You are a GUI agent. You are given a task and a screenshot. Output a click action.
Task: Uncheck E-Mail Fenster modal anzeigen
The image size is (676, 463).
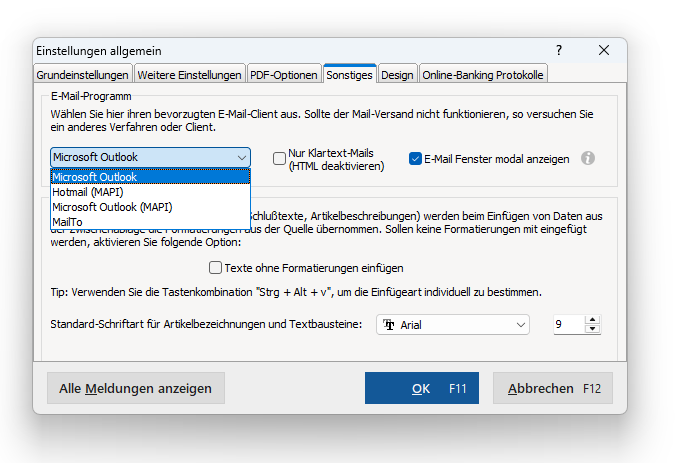coord(416,158)
